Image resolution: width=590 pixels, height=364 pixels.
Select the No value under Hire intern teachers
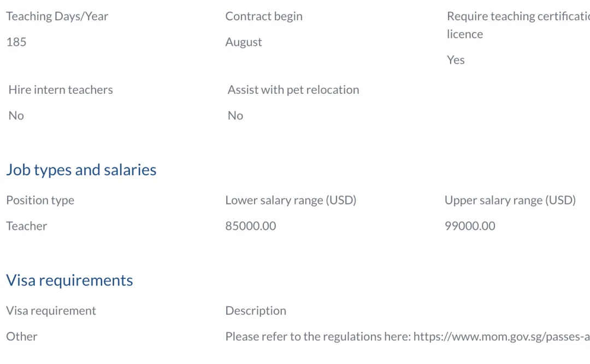pyautogui.click(x=16, y=116)
